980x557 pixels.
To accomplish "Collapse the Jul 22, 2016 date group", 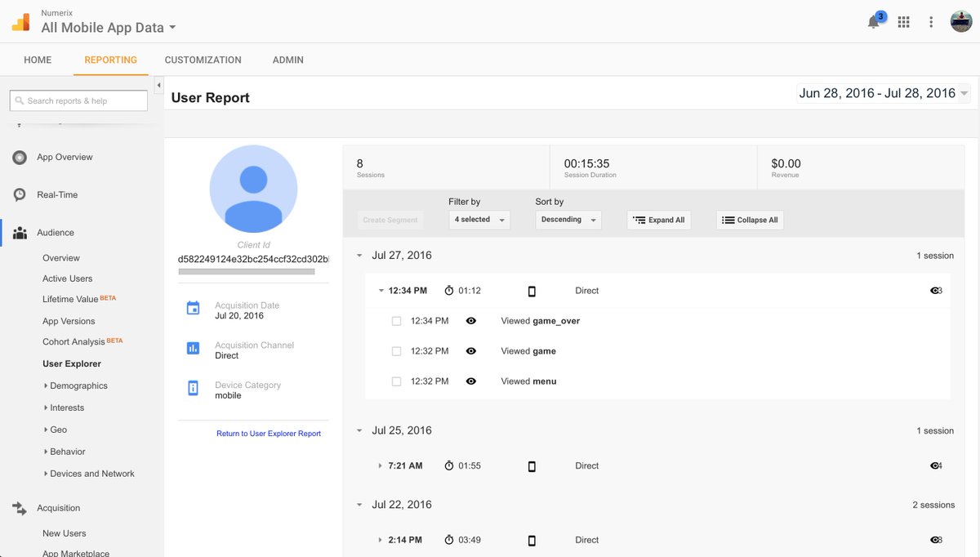I will 359,505.
